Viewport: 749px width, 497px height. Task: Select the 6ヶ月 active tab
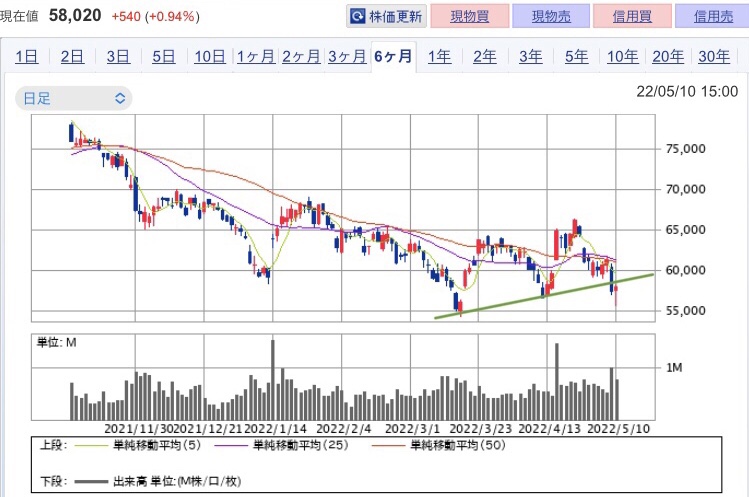tap(393, 56)
